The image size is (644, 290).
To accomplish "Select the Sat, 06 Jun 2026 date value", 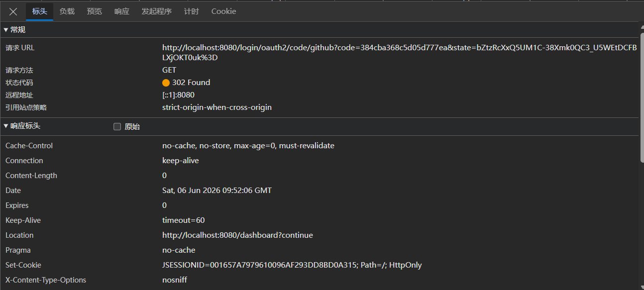I will tap(217, 191).
